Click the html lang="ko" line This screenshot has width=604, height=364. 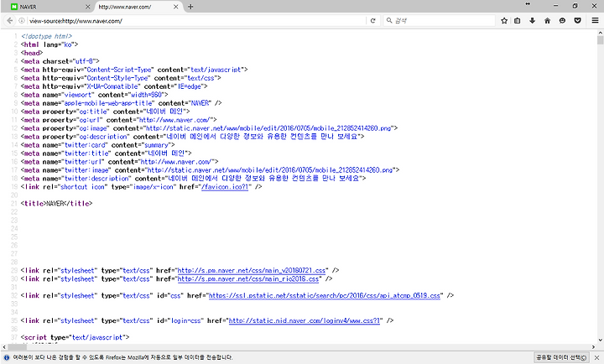(49, 44)
